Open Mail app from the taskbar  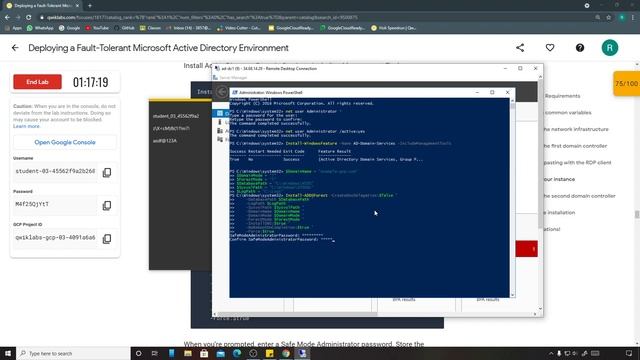pos(220,353)
